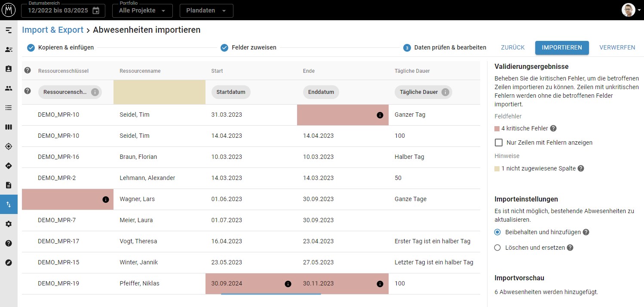Click info icon on Ressourcenschlüssel chip
The height and width of the screenshot is (307, 644).
(95, 92)
